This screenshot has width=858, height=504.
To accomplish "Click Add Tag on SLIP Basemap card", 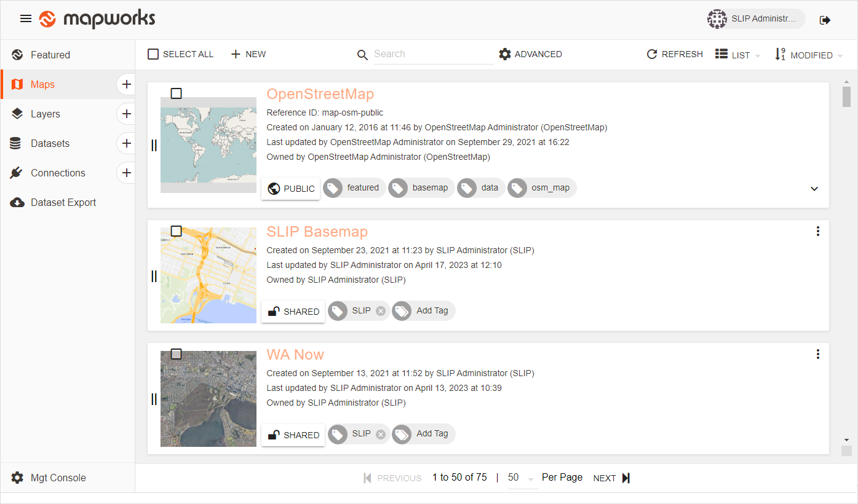I will click(424, 311).
